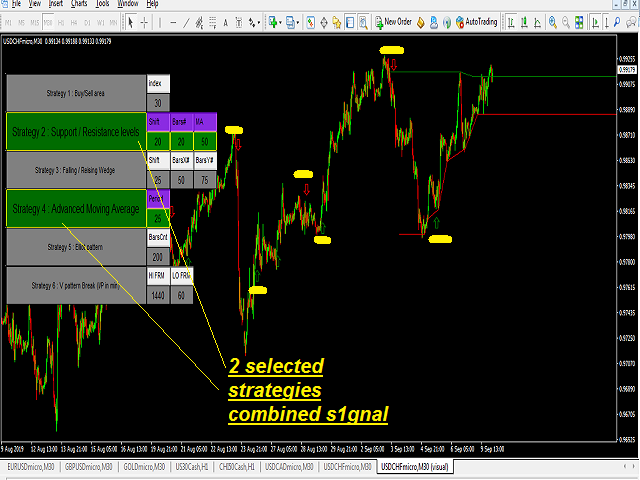Screen dimensions: 640x480
Task: Toggle the AutoTrading button
Action: point(476,22)
